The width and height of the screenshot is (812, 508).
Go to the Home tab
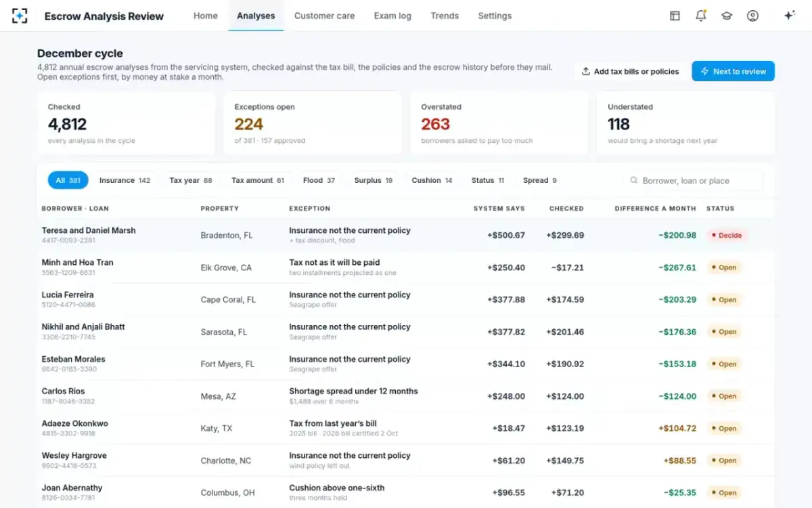click(x=206, y=16)
